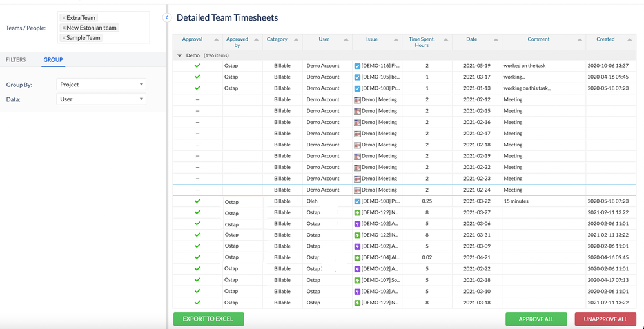Click DEMO-108 task icon in Oleh's row

coord(357,201)
